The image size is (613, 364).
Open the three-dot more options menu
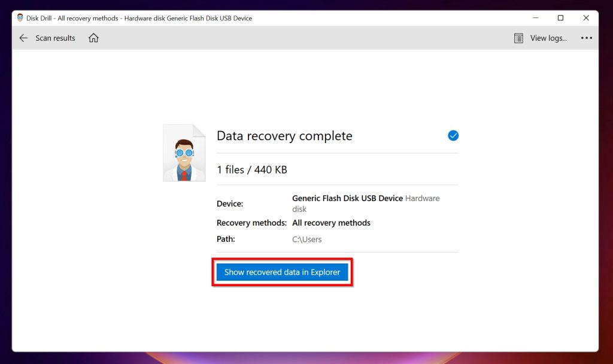coord(586,38)
